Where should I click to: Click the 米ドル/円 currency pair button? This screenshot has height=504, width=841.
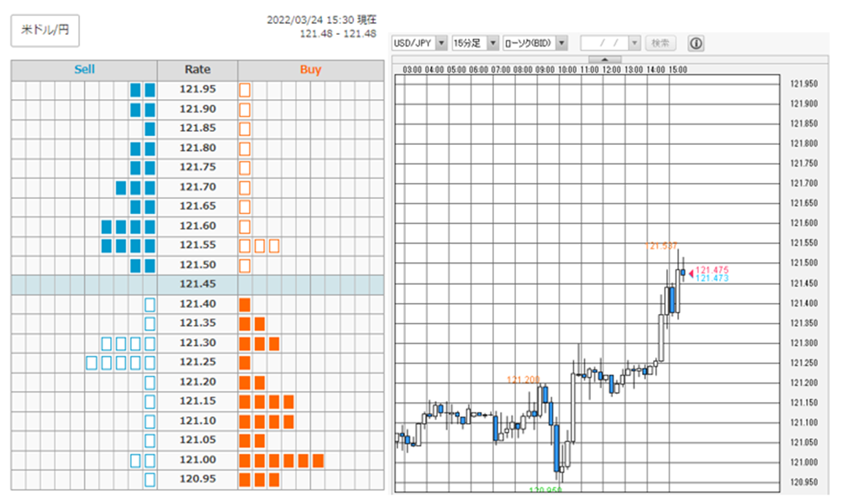[45, 31]
